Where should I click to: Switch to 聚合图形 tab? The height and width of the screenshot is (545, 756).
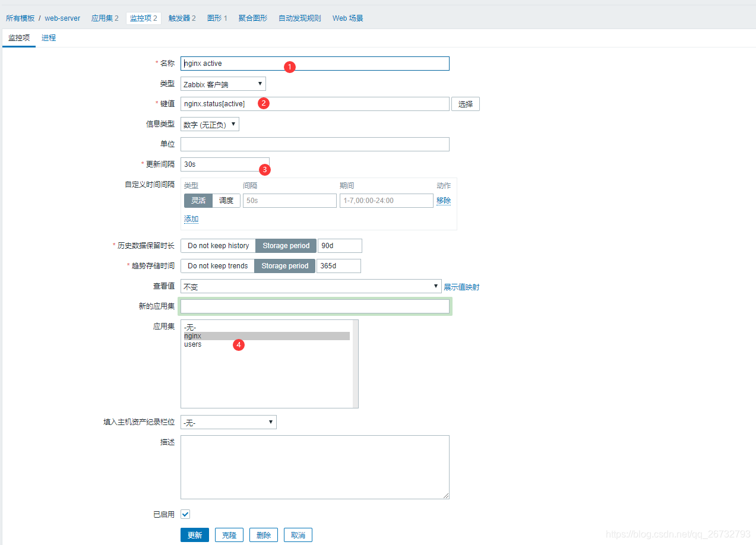coord(253,18)
